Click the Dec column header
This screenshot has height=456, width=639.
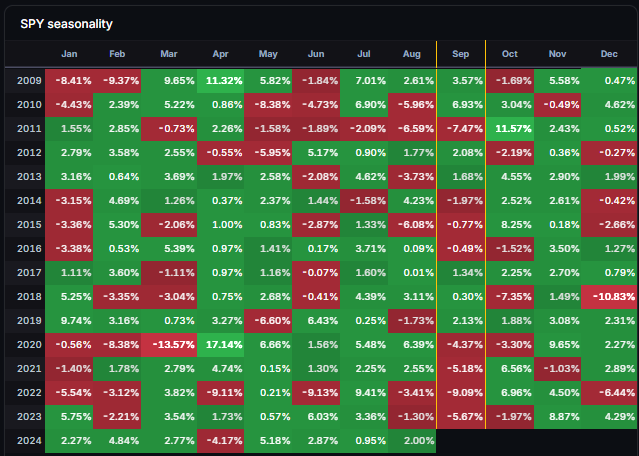pos(609,54)
